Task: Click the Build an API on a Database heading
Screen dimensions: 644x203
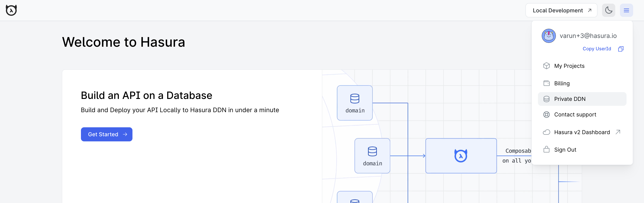Action: coord(147,95)
